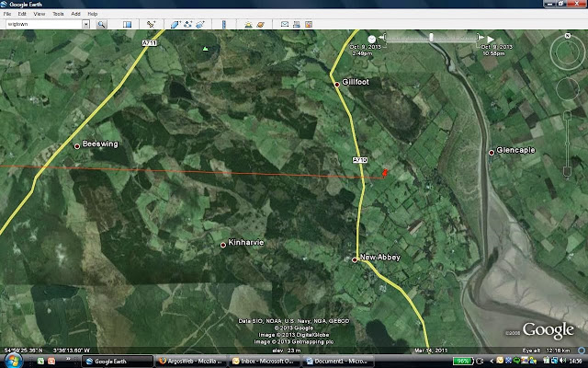This screenshot has width=588, height=368.
Task: Click the latitude readout in status bar
Action: (x=23, y=351)
